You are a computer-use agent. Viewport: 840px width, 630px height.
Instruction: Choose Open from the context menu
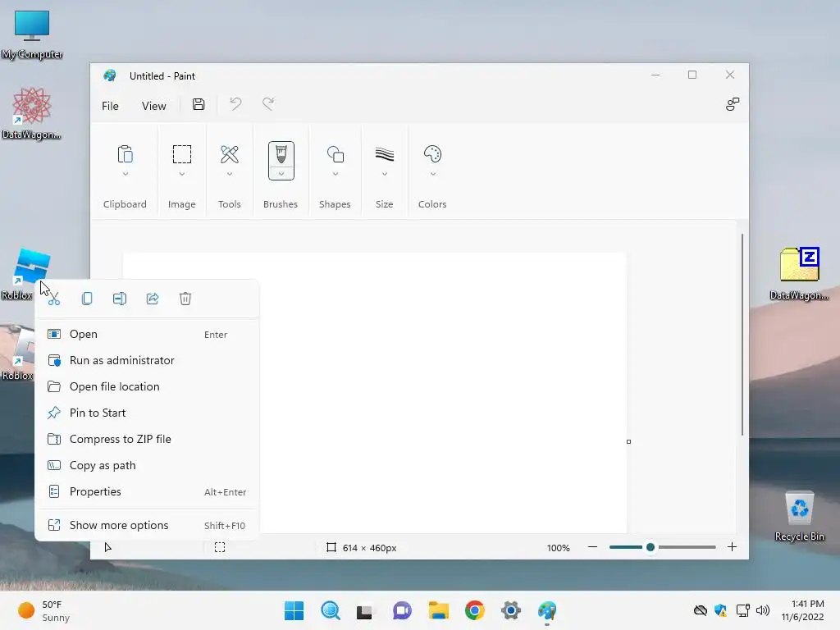click(x=147, y=335)
